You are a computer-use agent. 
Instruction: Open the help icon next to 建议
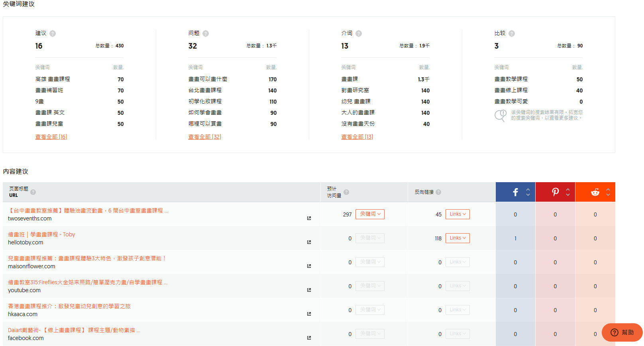point(53,33)
